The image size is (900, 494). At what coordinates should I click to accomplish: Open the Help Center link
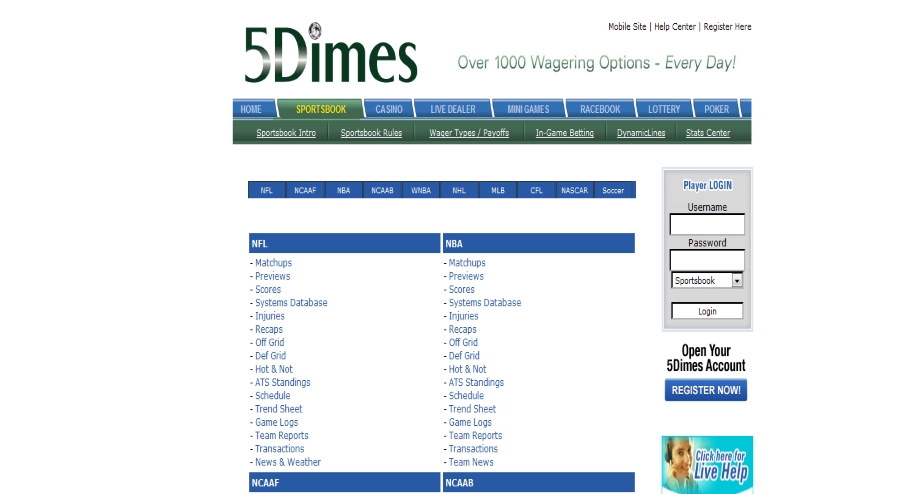click(x=675, y=26)
